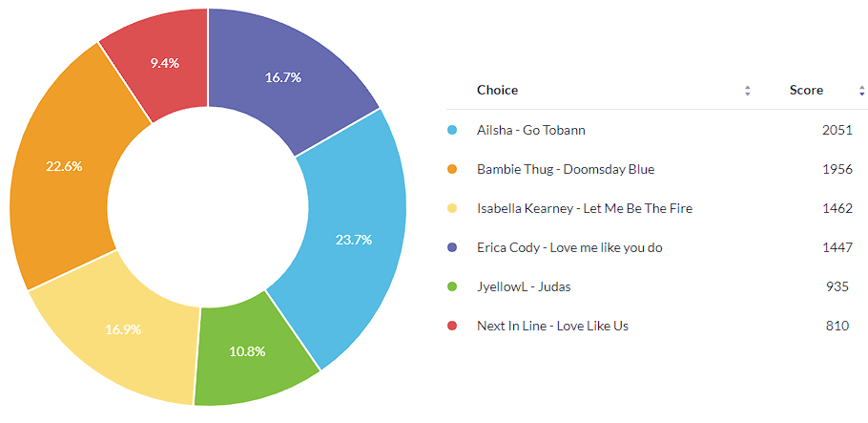This screenshot has width=868, height=423.
Task: Click the purple Erica Cody legend dot
Action: tap(452, 247)
